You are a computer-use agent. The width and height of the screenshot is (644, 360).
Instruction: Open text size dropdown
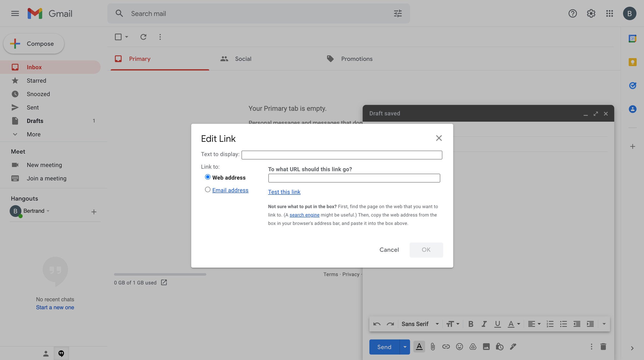tap(453, 324)
